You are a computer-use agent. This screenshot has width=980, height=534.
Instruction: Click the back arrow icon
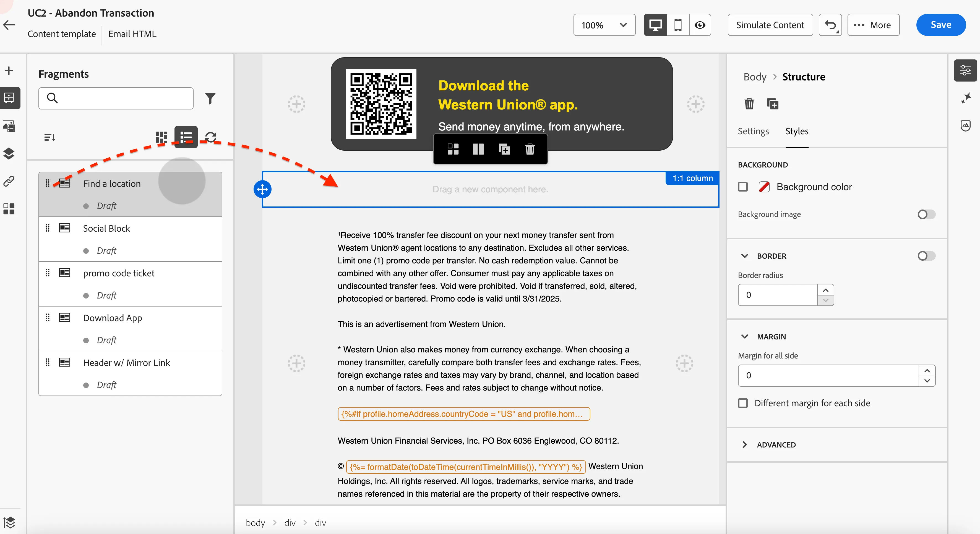click(x=9, y=25)
